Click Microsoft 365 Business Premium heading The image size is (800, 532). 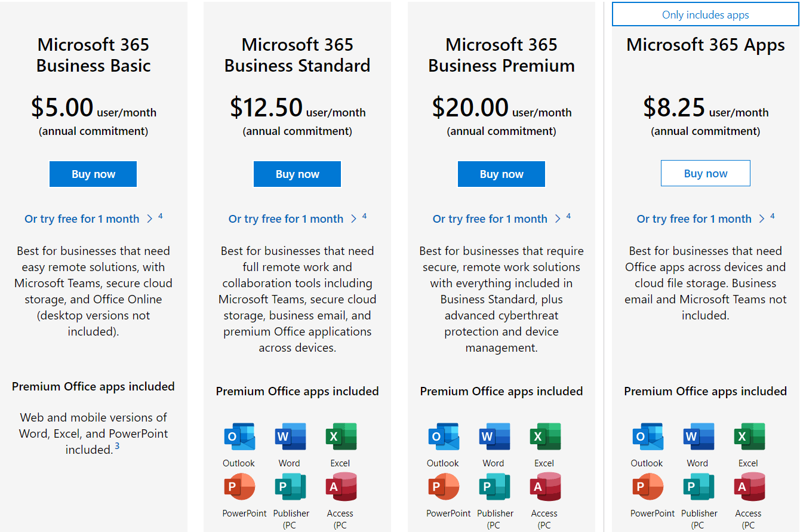click(x=501, y=55)
